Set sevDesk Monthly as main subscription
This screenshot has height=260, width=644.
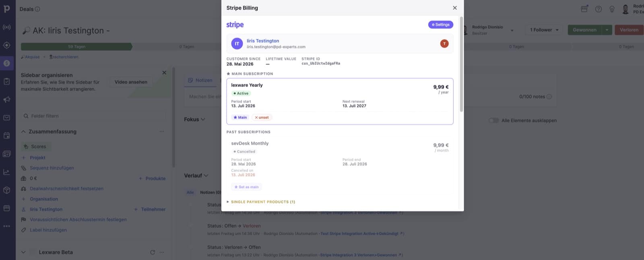[246, 187]
